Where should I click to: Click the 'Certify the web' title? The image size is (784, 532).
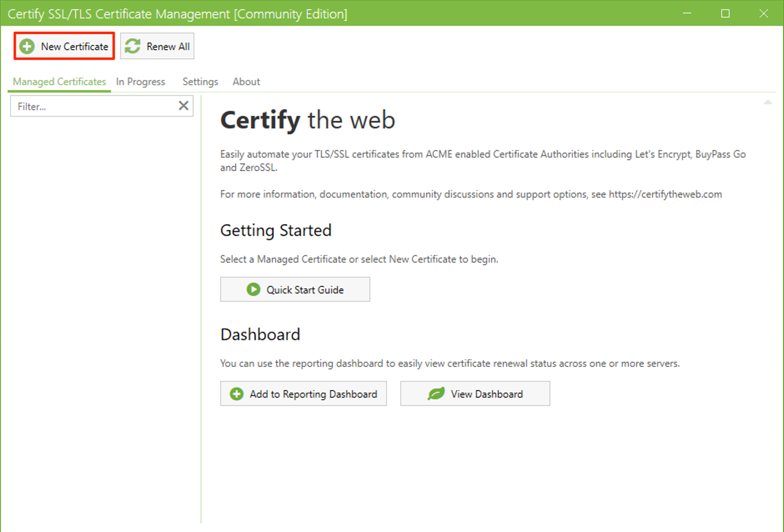pos(307,120)
